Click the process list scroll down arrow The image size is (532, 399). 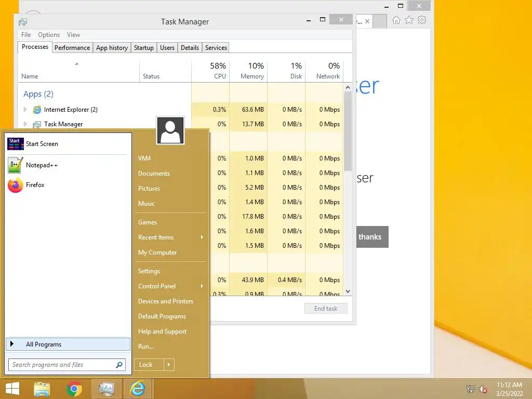click(348, 291)
